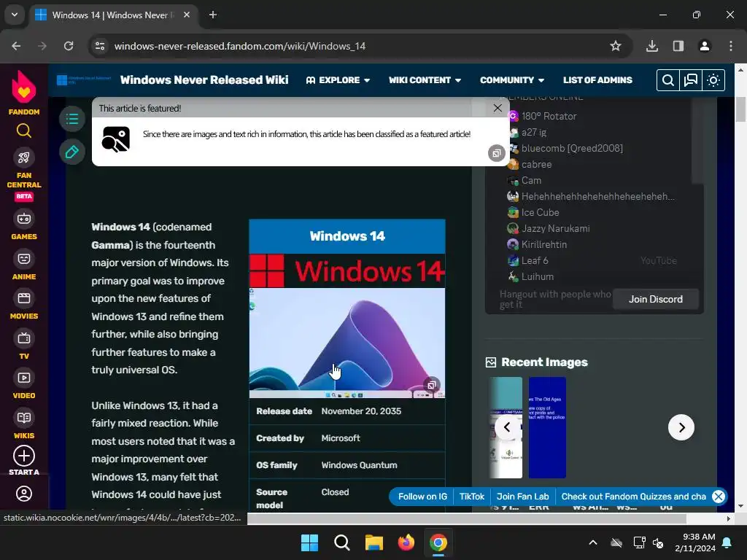Open a new browser tab
The height and width of the screenshot is (560, 747).
point(213,15)
